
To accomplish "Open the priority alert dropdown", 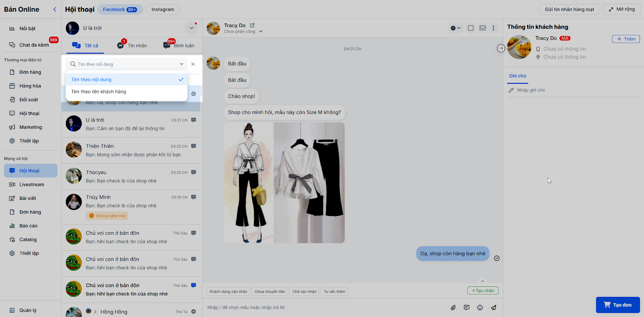I will pyautogui.click(x=456, y=28).
